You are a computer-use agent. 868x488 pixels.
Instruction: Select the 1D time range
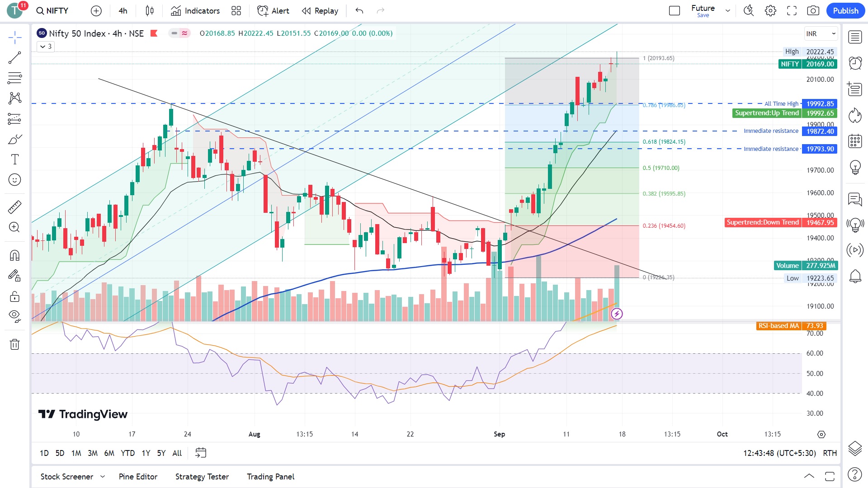click(44, 453)
